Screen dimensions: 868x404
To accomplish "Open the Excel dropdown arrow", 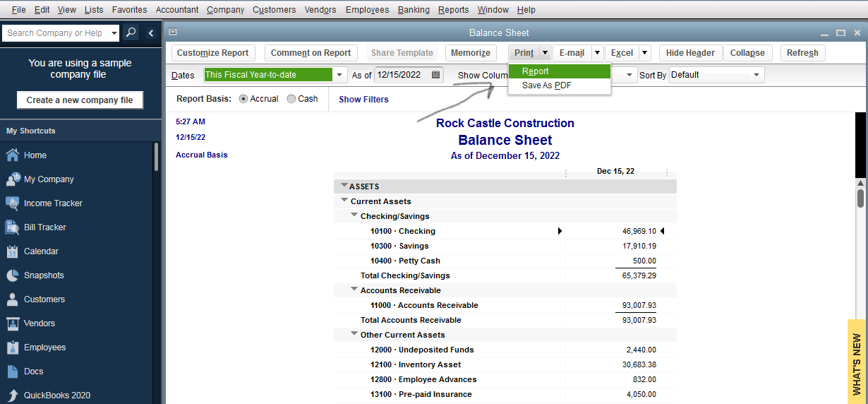I will (x=645, y=53).
